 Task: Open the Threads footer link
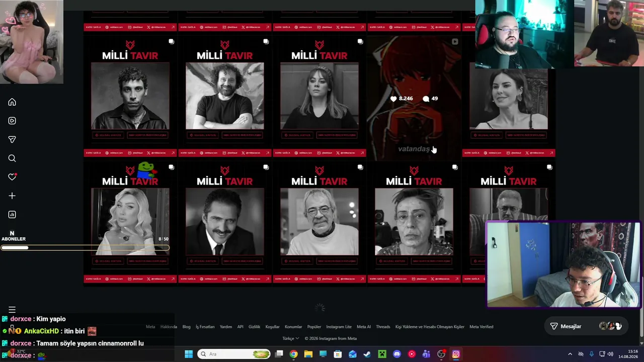pyautogui.click(x=383, y=327)
